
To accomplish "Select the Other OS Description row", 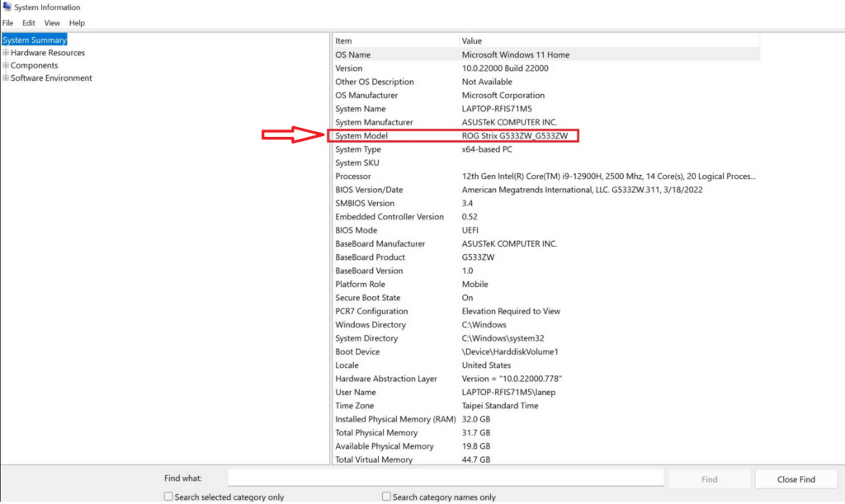I will click(x=546, y=82).
